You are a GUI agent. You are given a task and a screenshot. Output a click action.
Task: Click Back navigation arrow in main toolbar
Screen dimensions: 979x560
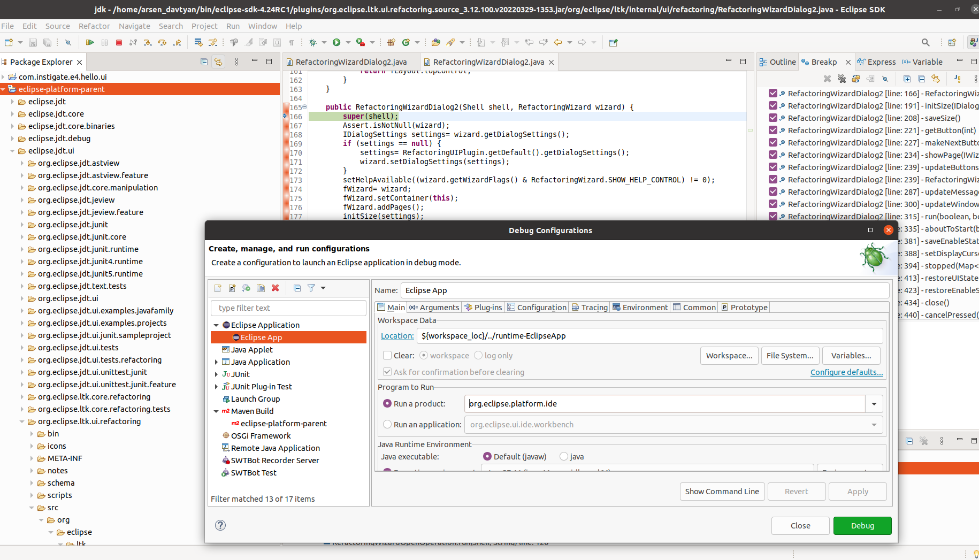(558, 42)
